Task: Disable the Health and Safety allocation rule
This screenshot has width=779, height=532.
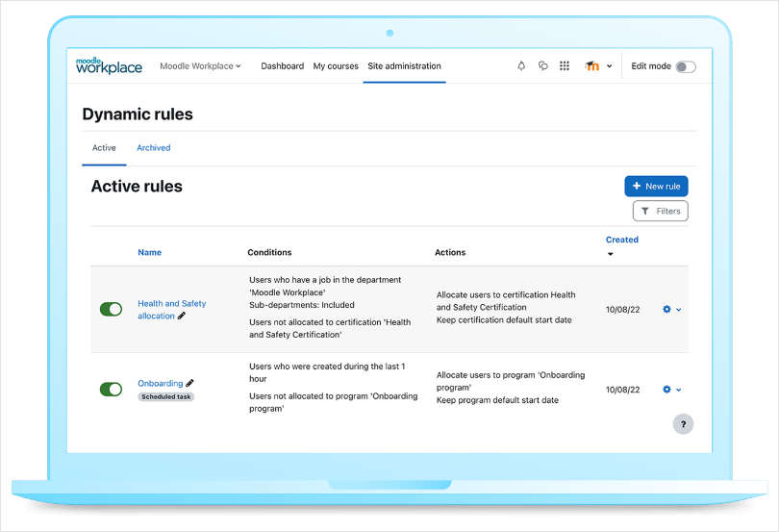Action: pos(111,309)
